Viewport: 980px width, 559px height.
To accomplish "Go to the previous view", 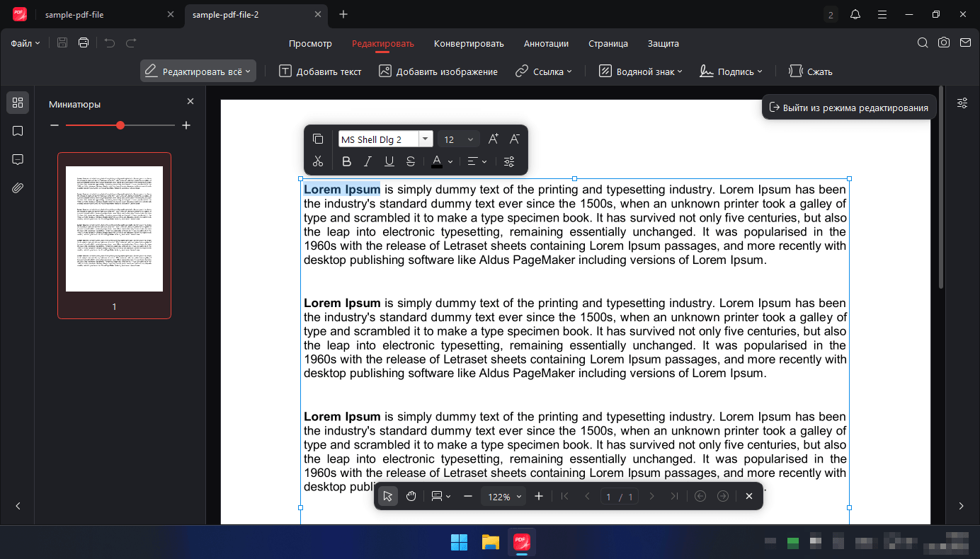I will point(700,496).
